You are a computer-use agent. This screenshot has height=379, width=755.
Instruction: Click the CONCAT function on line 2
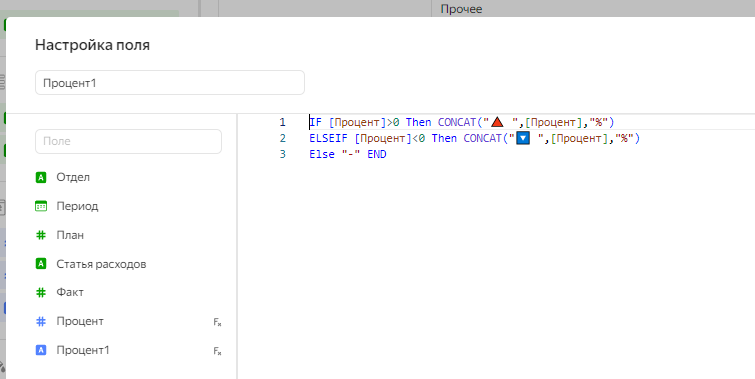point(483,139)
